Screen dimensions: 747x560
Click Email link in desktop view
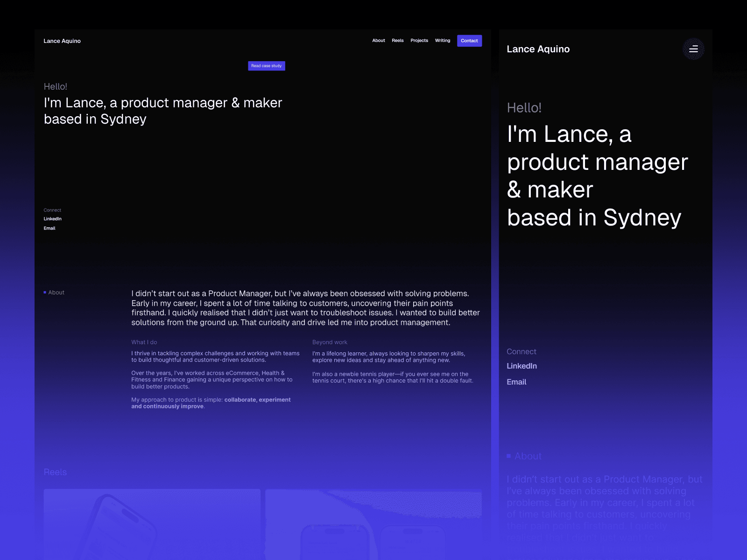(x=49, y=228)
